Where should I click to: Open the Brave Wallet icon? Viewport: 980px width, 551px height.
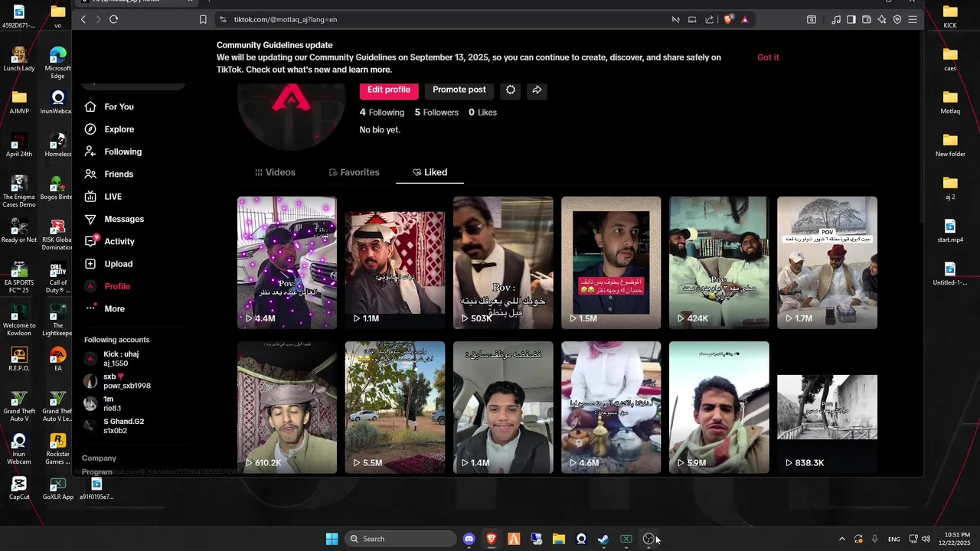(867, 19)
